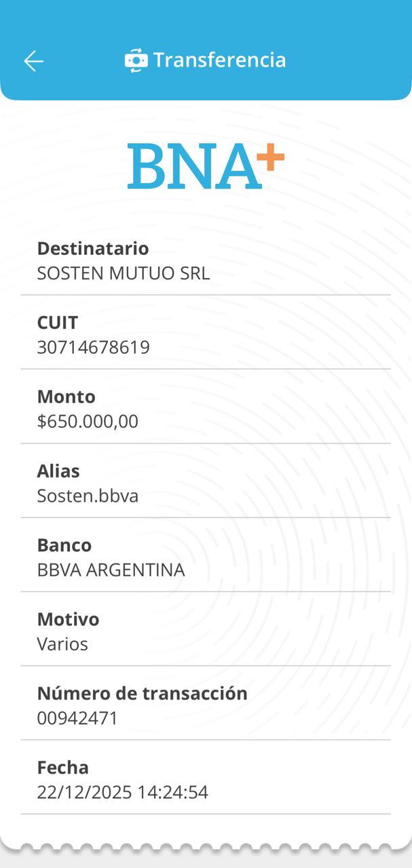The image size is (412, 868).
Task: Select CUIT number 30714678619
Action: point(93,347)
